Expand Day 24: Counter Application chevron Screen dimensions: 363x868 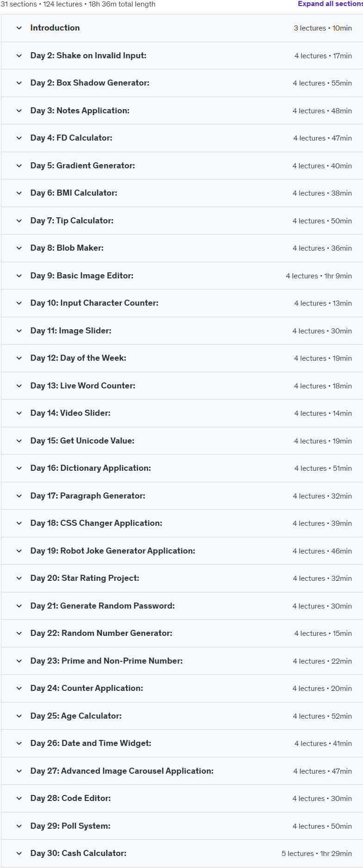pyautogui.click(x=19, y=688)
